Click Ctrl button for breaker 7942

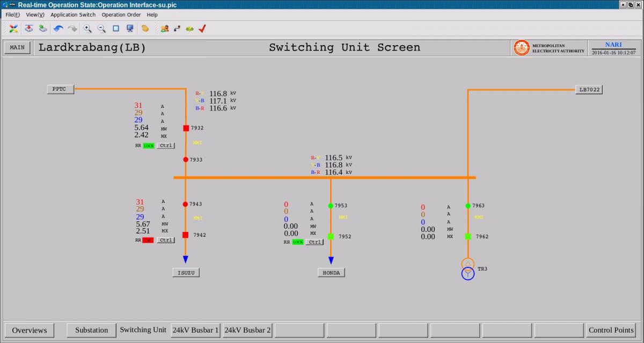point(166,240)
